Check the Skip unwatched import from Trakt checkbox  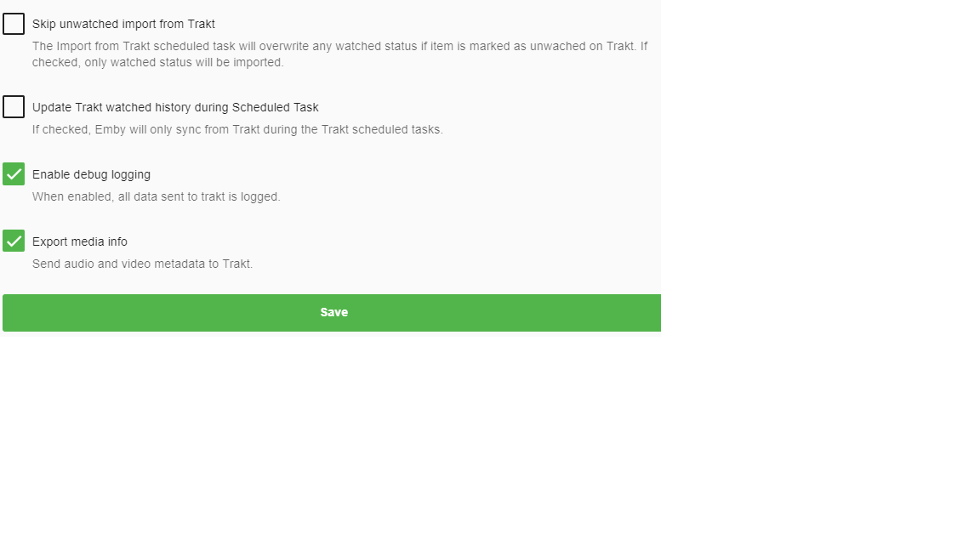pyautogui.click(x=14, y=24)
